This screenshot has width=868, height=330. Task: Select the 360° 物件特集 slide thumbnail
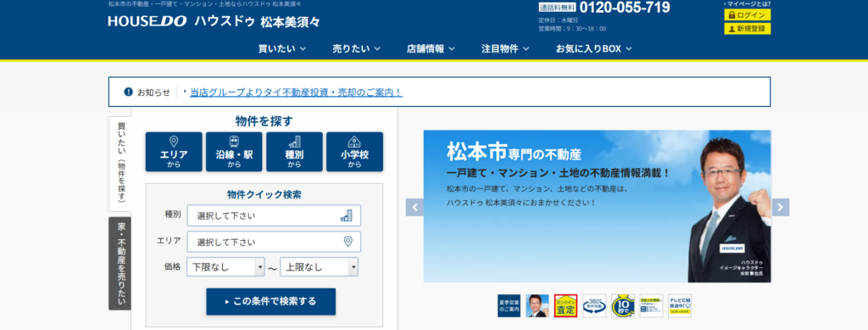coord(594,305)
